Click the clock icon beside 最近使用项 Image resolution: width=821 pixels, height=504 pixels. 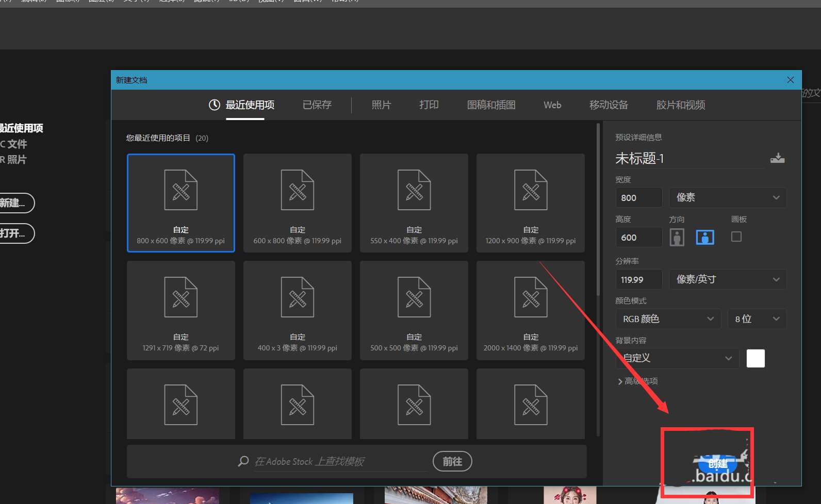point(214,105)
